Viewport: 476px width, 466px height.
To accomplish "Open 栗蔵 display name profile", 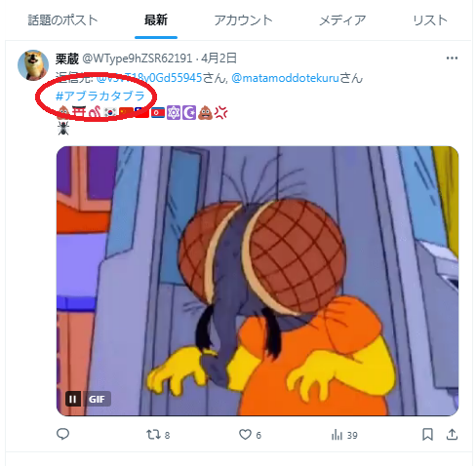I will point(67,58).
